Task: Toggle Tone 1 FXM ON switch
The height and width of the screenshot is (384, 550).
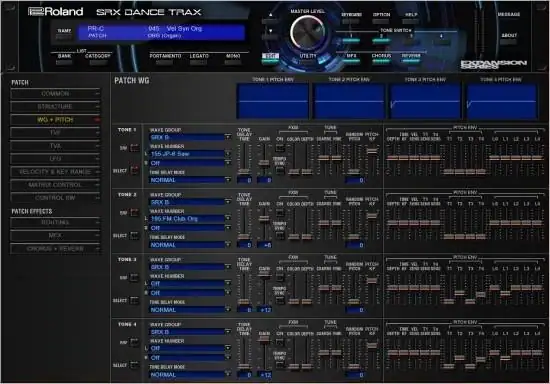Action: click(280, 148)
